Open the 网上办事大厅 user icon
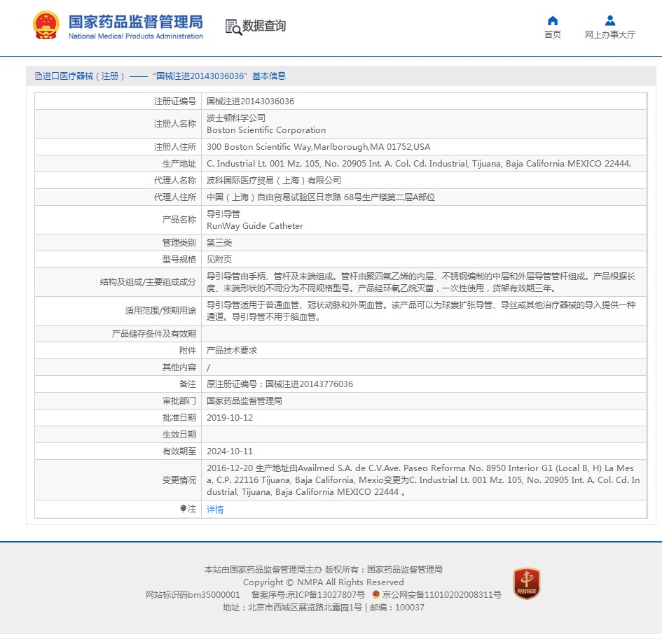The image size is (662, 644). pos(610,21)
